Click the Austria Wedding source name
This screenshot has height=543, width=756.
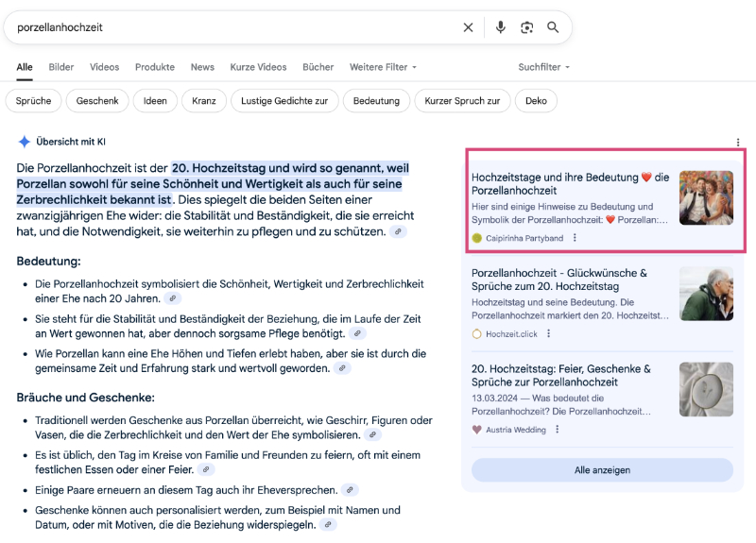(x=515, y=430)
